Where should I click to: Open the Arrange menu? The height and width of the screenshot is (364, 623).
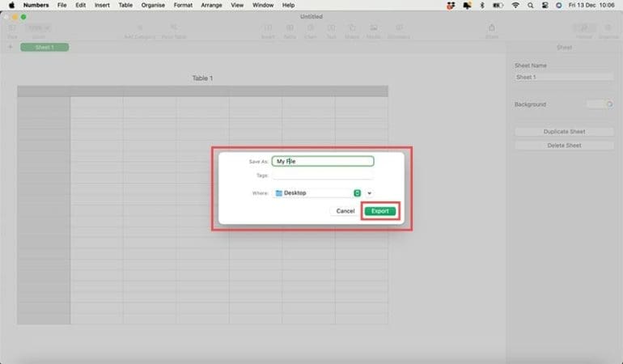click(x=211, y=5)
